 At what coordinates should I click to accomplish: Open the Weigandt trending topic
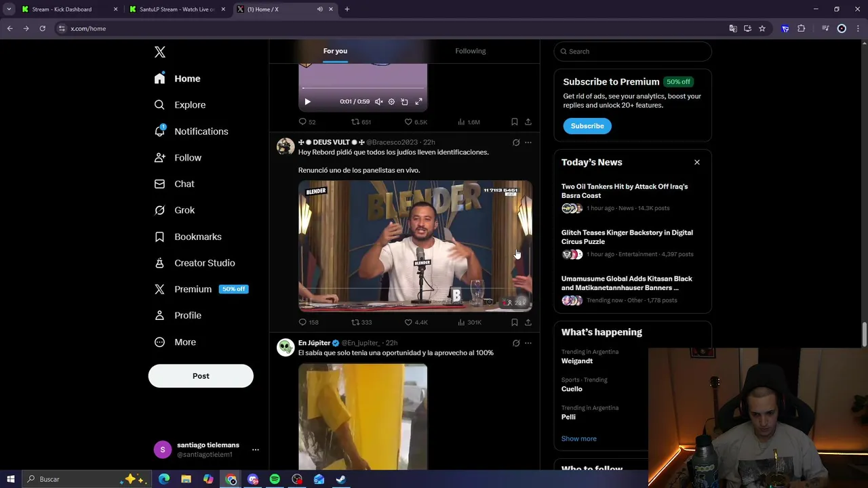(577, 361)
